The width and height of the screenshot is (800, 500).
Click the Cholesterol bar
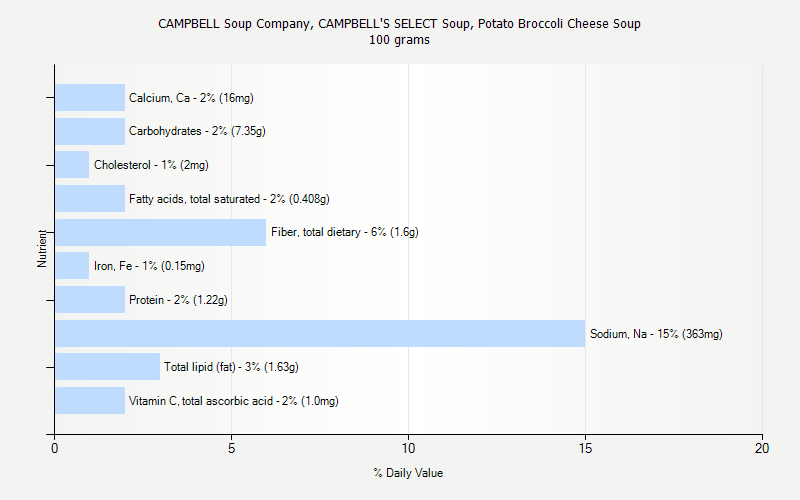point(72,164)
